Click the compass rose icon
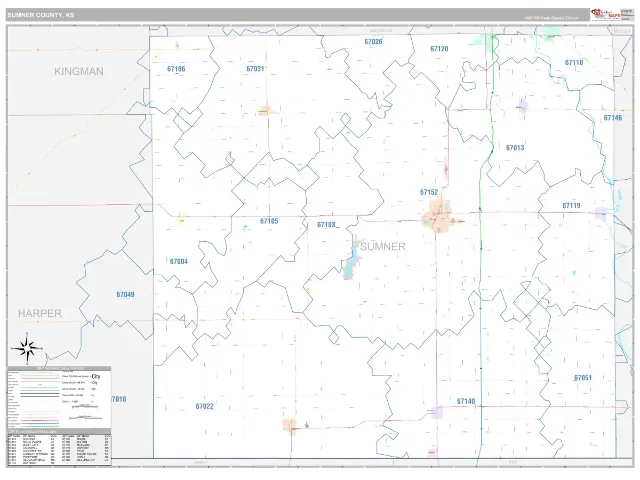 27,348
